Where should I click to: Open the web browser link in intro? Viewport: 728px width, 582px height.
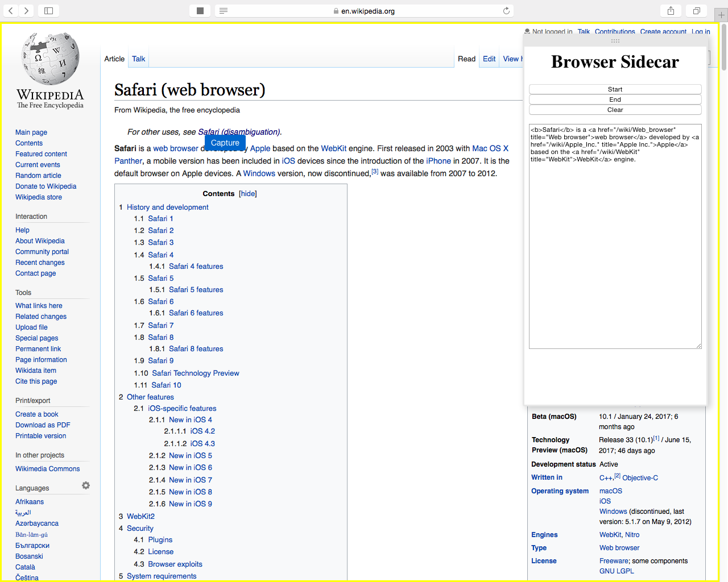coord(176,148)
